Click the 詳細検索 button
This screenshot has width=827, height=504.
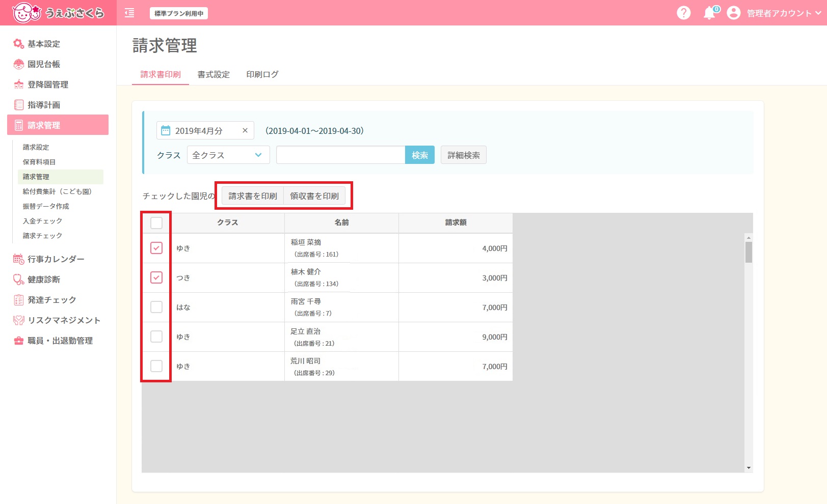point(464,155)
